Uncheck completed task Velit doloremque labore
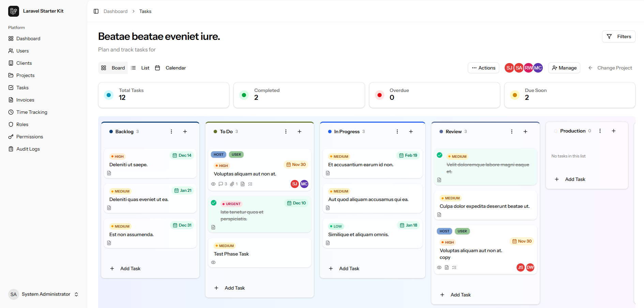Image resolution: width=644 pixels, height=308 pixels. tap(440, 155)
